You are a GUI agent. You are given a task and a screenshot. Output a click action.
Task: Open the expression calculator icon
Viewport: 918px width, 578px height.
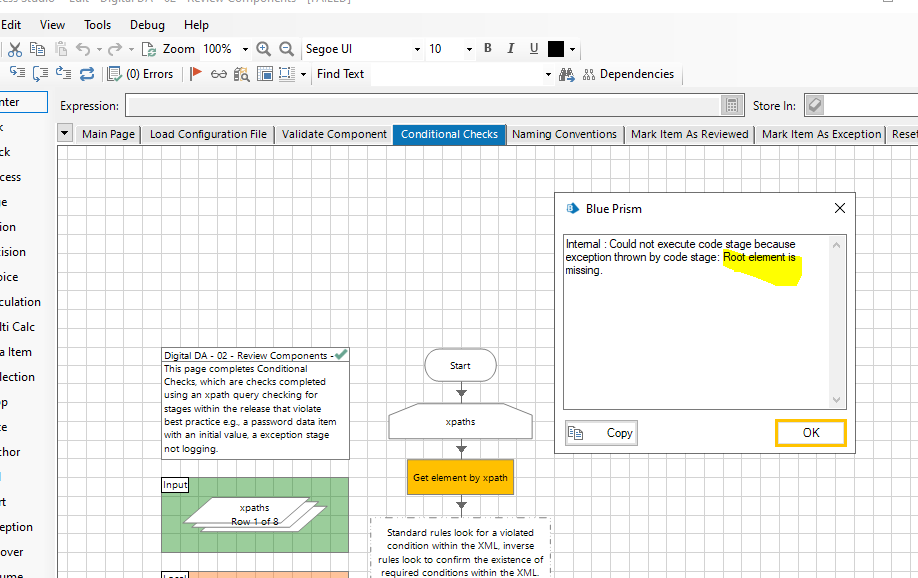click(732, 106)
